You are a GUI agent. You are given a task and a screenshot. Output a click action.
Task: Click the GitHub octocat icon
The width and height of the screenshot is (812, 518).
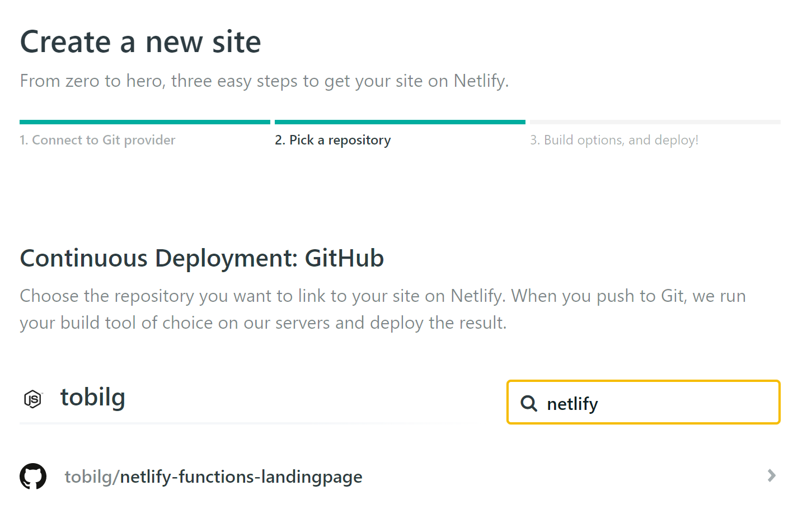tap(33, 476)
